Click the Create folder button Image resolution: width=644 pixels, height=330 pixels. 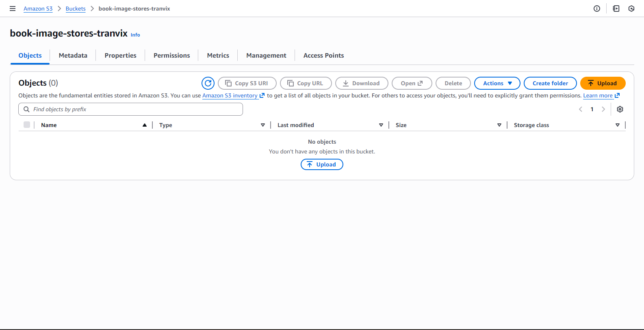550,83
